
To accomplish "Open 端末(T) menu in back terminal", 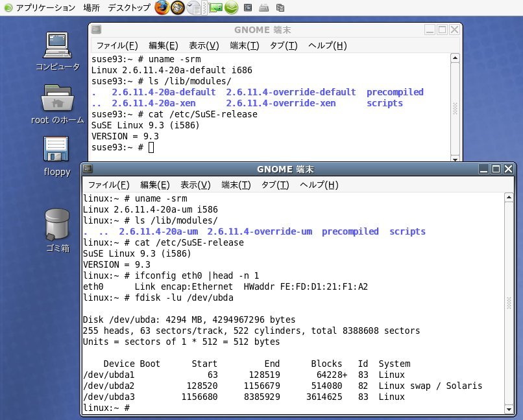I will 245,45.
